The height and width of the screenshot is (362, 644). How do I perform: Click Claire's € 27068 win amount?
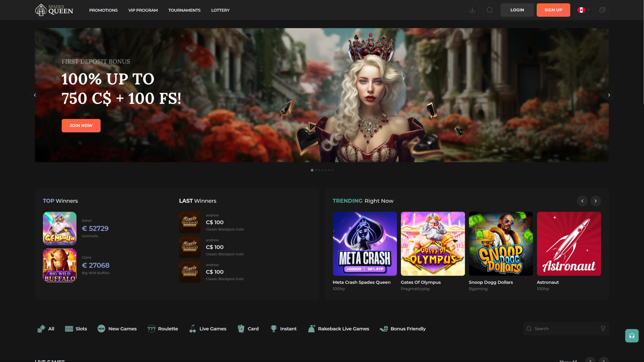tap(96, 265)
